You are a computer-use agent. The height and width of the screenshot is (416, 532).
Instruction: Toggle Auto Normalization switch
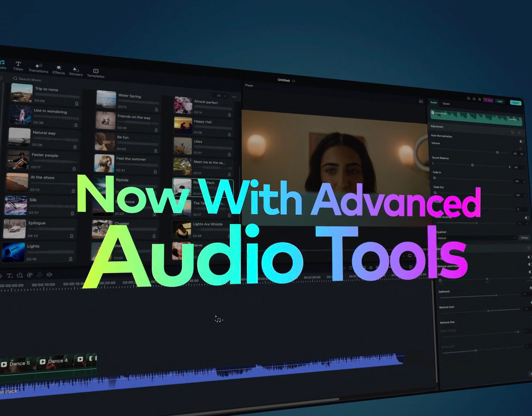point(521,141)
